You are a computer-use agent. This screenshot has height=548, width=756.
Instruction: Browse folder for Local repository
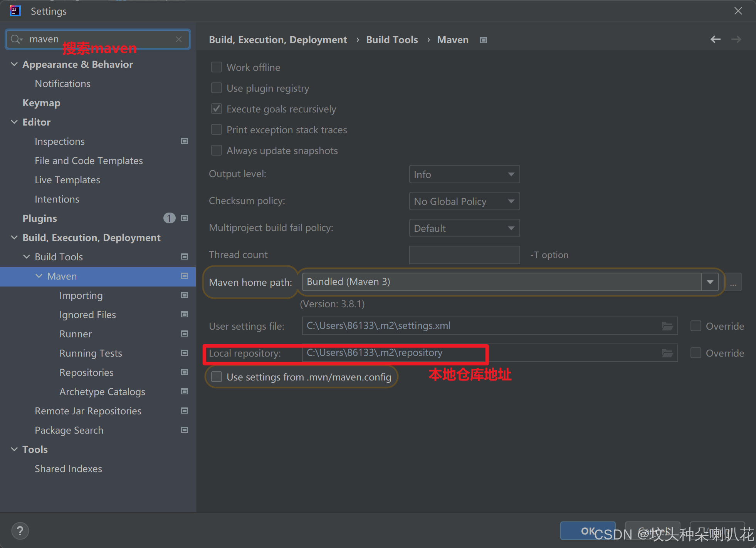click(x=667, y=353)
